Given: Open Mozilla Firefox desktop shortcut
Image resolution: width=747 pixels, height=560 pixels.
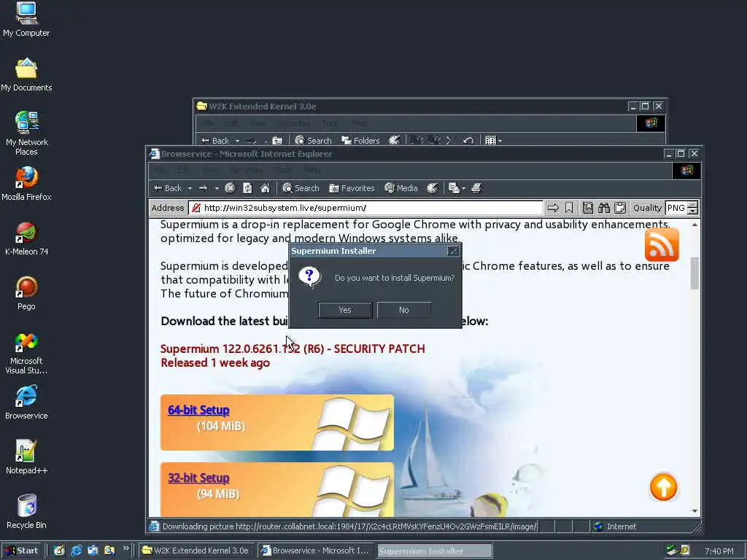Looking at the screenshot, I should click(x=27, y=183).
